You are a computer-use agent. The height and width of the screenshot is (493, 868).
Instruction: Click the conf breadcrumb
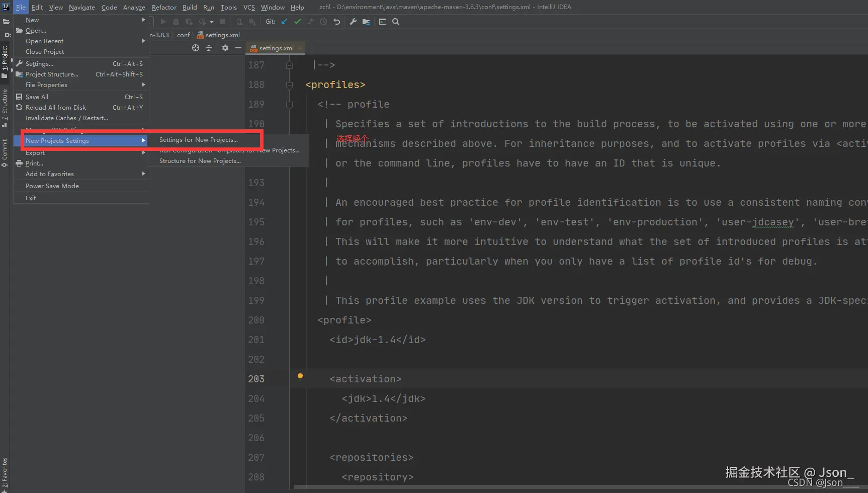click(183, 35)
